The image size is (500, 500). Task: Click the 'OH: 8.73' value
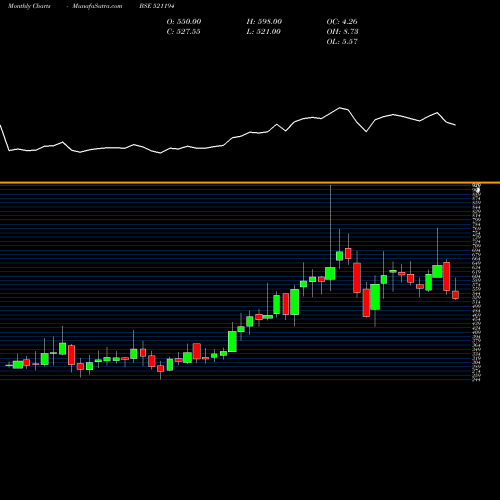pyautogui.click(x=342, y=31)
